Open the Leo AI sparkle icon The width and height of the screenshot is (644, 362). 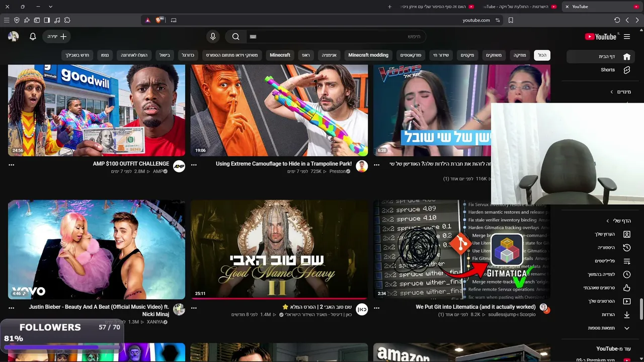tap(27, 20)
